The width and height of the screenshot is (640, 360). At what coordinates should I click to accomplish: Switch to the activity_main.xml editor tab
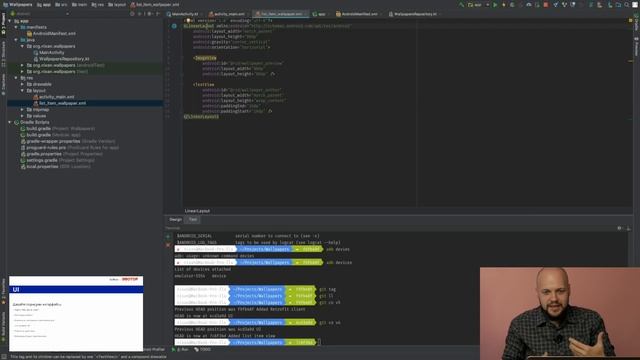point(229,14)
